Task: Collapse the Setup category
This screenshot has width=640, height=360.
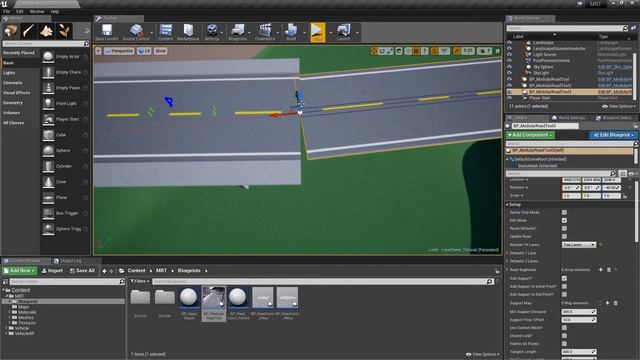Action: 507,204
